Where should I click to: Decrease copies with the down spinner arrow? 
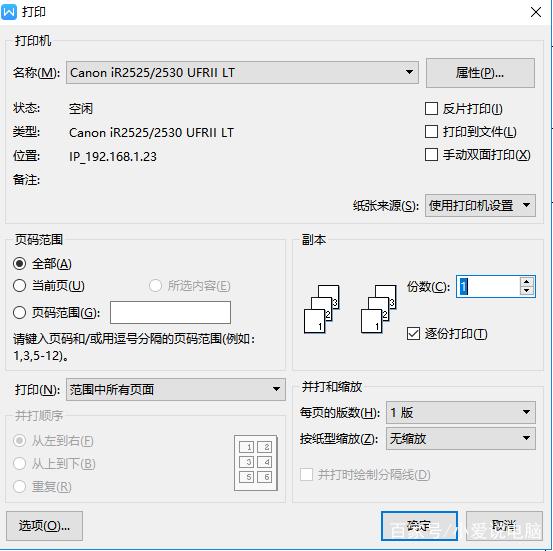(527, 291)
